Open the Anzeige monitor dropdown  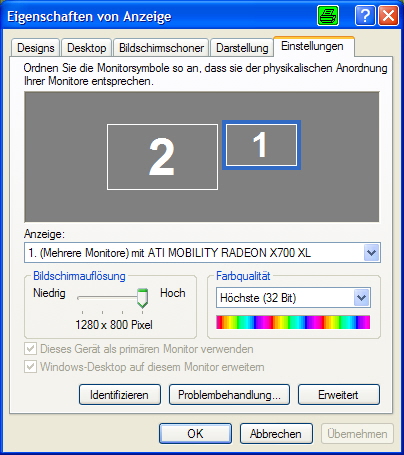[x=202, y=253]
